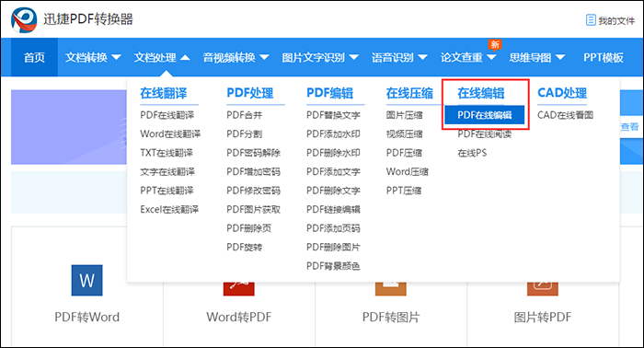
Task: Expand the 论文查重 dropdown menu
Action: pyautogui.click(x=468, y=57)
